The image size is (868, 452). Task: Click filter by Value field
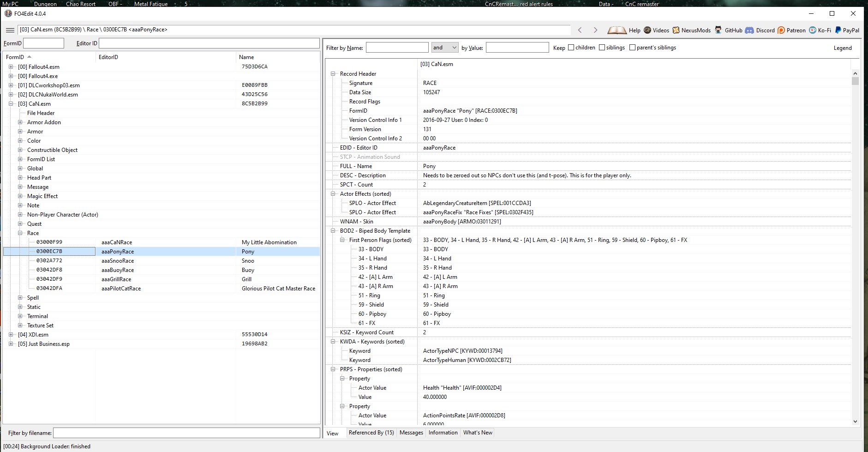tap(517, 48)
